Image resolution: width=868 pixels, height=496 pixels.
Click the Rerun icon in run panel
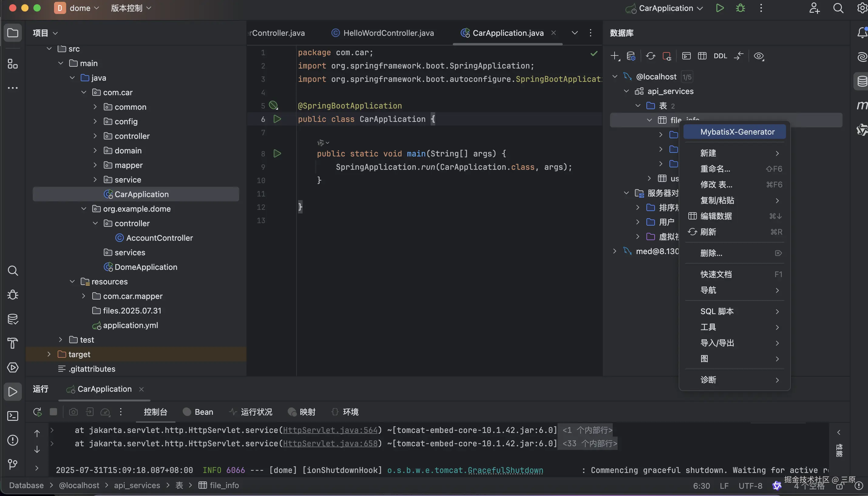click(38, 412)
